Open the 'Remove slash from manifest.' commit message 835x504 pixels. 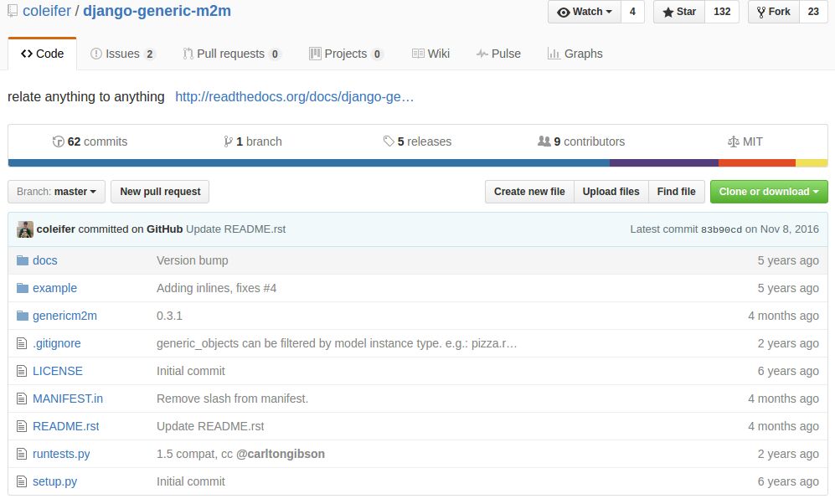(x=232, y=399)
